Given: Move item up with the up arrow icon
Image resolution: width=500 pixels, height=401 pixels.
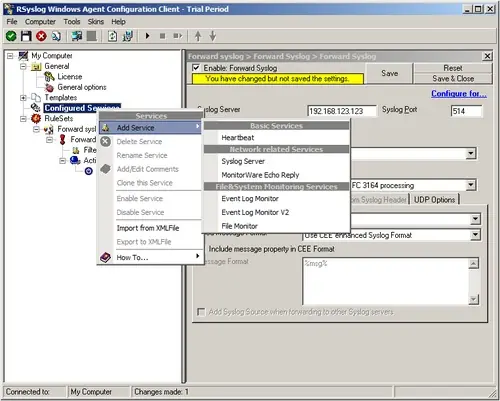Looking at the screenshot, I should pyautogui.click(x=198, y=36).
